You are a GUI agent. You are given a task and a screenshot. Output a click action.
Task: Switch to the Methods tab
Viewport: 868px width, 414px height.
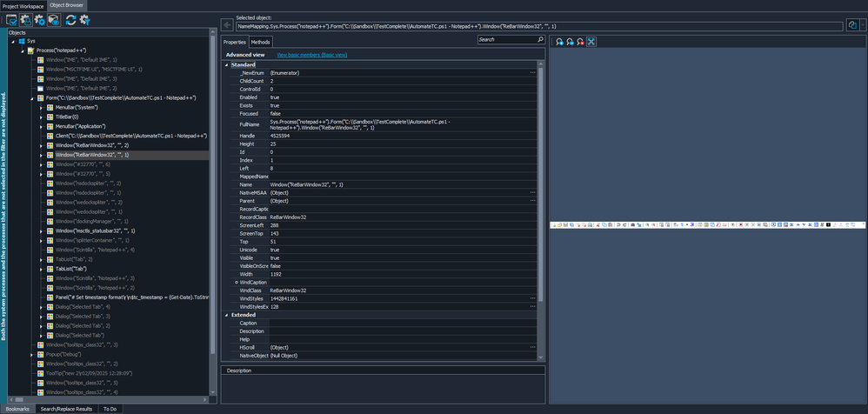(260, 42)
